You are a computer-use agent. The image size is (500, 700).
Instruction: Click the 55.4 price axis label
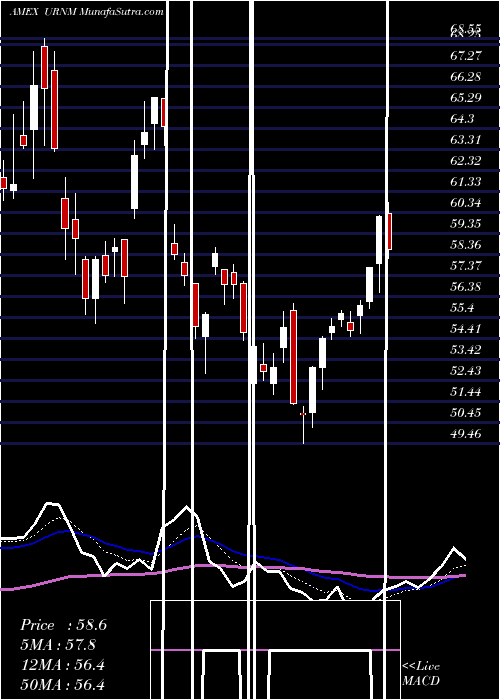click(x=462, y=308)
